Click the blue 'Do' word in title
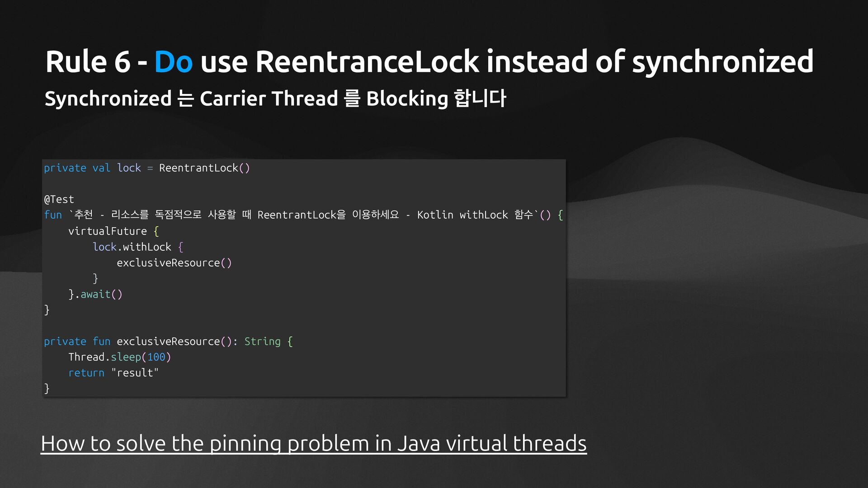 (173, 62)
